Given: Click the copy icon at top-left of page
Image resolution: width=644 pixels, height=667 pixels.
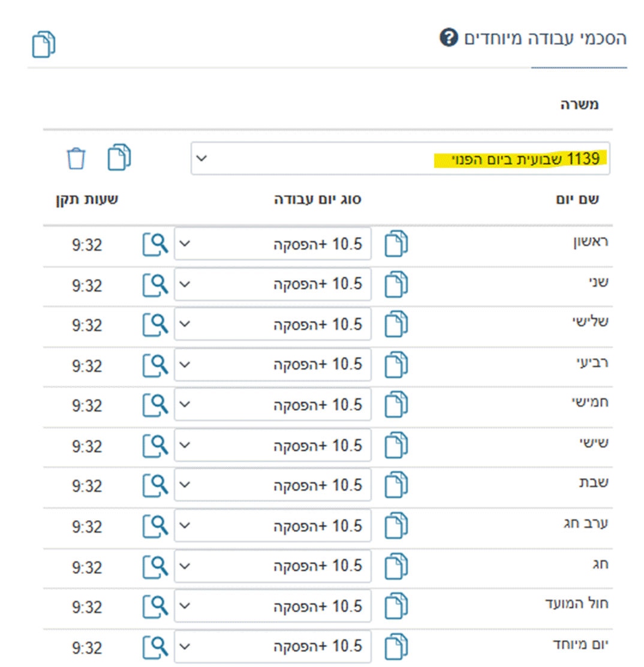Looking at the screenshot, I should [x=44, y=45].
